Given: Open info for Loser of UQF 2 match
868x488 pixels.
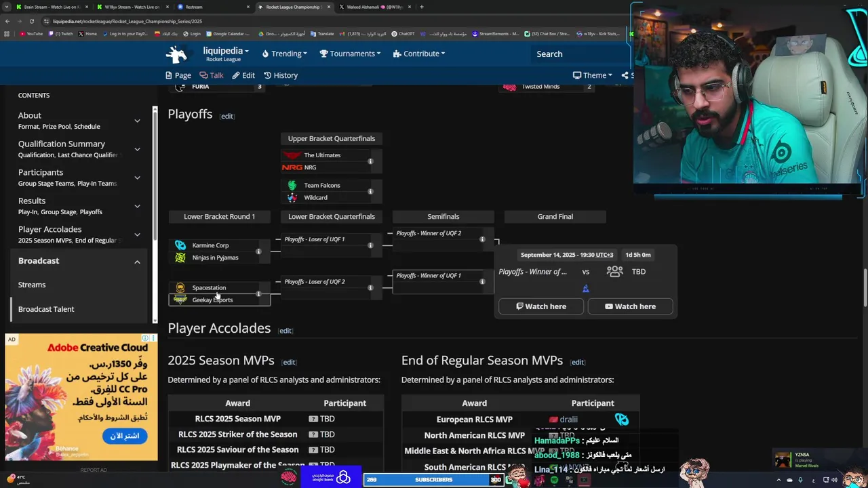Looking at the screenshot, I should click(x=370, y=287).
